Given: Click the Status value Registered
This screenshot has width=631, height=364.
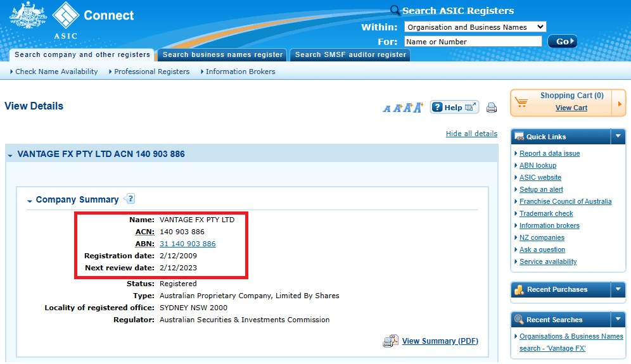Looking at the screenshot, I should 178,284.
